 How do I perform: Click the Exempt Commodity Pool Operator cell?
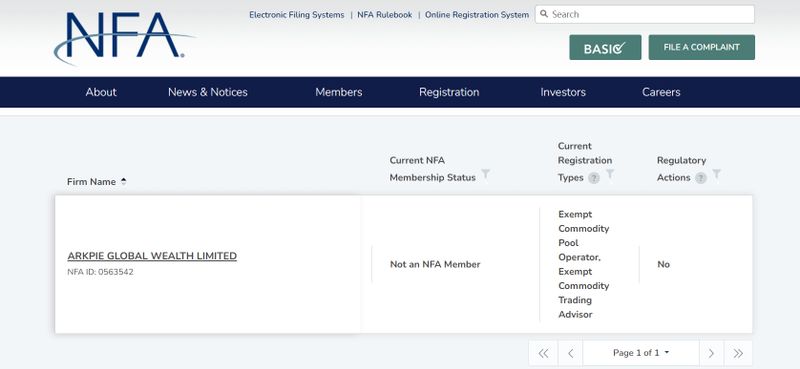pyautogui.click(x=584, y=264)
